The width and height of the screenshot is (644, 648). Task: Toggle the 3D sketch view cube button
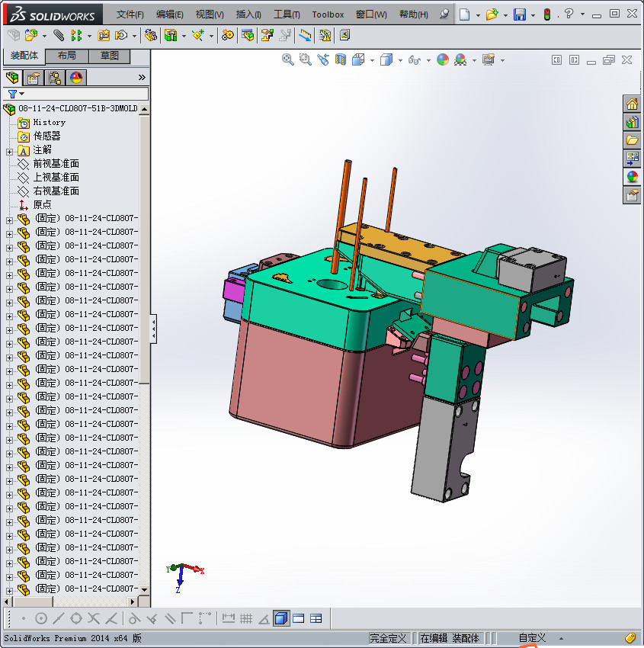click(x=281, y=618)
